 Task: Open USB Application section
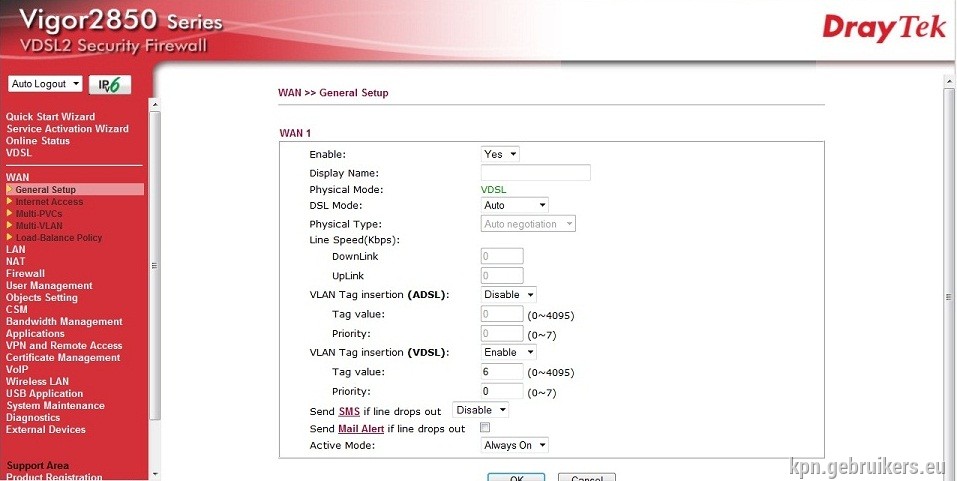[x=44, y=394]
